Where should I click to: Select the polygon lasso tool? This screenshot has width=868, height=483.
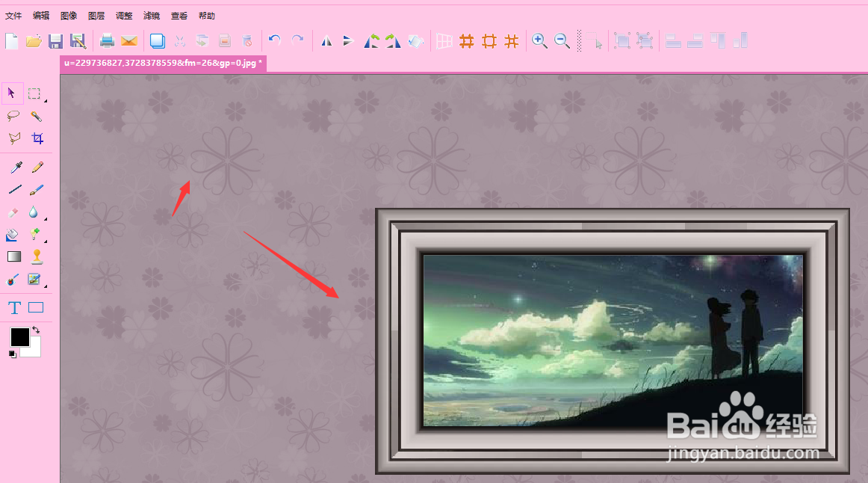pyautogui.click(x=14, y=138)
